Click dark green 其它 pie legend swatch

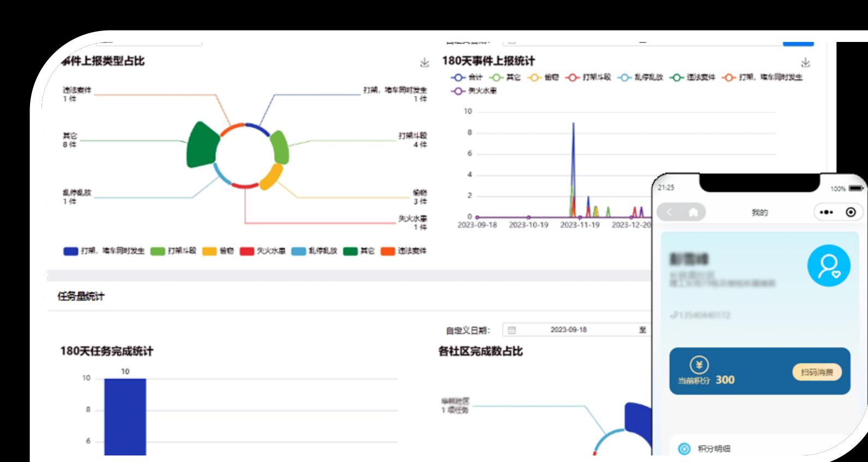351,251
